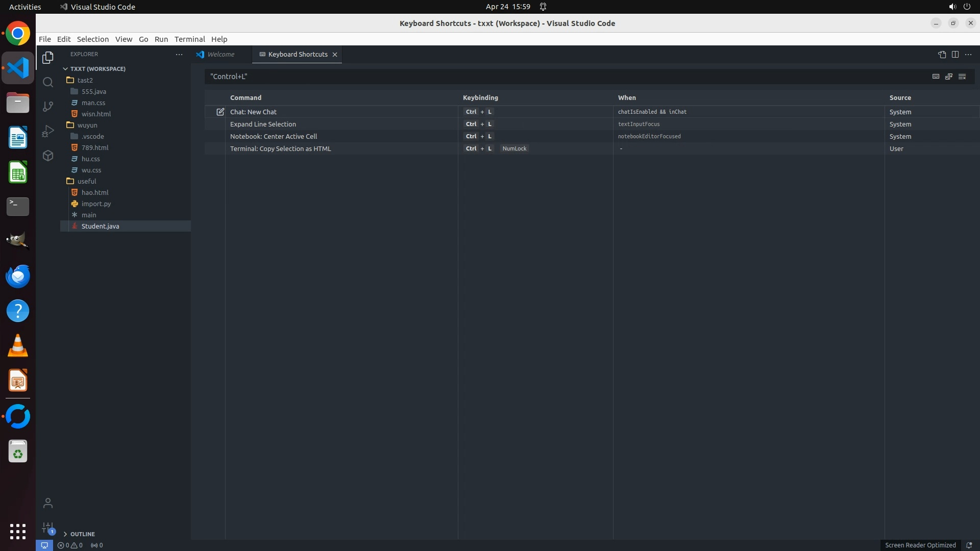
Task: Open the Manage settings gear icon
Action: tap(48, 528)
